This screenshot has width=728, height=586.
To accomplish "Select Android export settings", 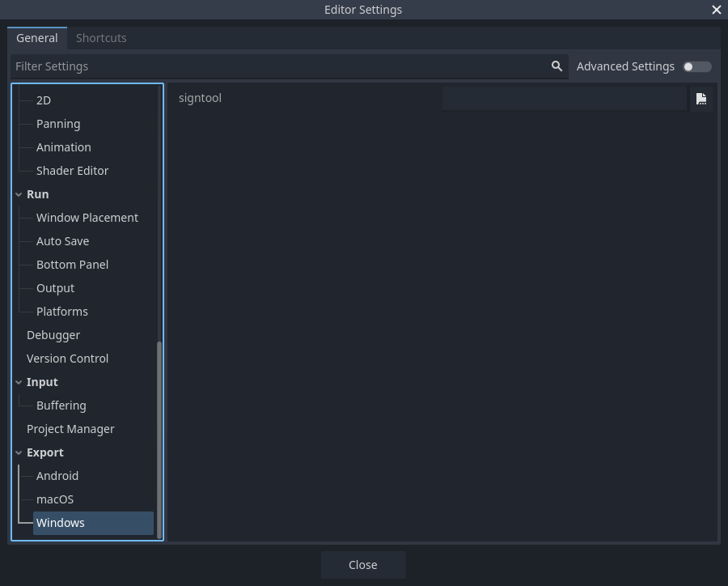I will tap(57, 476).
